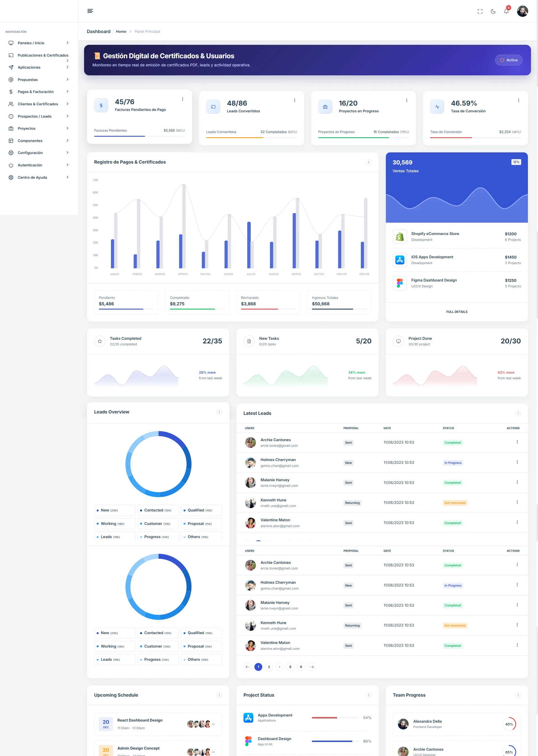Screen dimensions: 538x756
Task: Go to page 8 of Latest Leads
Action: tap(290, 667)
